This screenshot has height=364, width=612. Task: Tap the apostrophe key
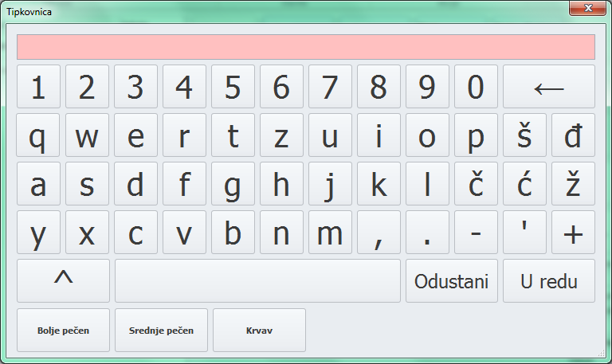pyautogui.click(x=524, y=233)
